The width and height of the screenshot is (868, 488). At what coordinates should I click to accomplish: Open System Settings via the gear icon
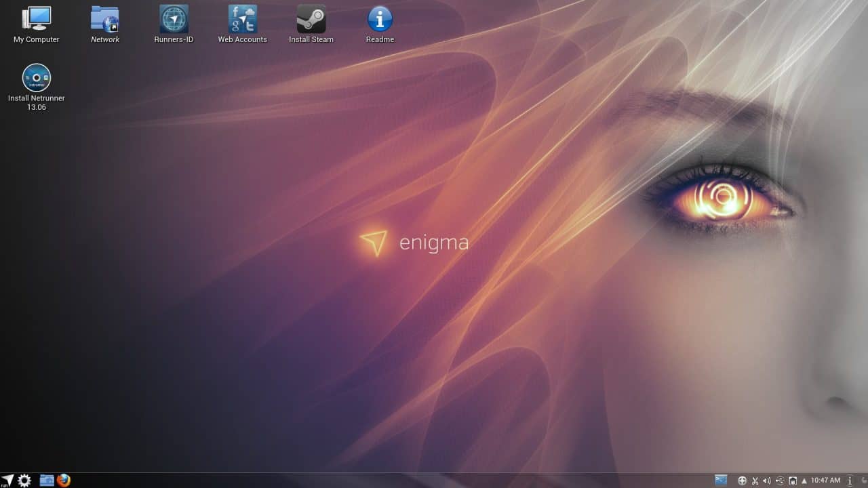pos(24,480)
